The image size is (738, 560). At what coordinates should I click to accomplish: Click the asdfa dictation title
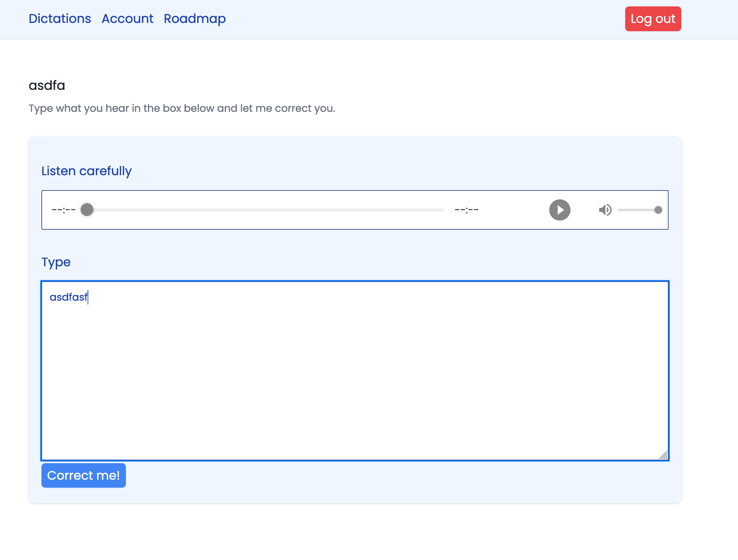pos(47,85)
